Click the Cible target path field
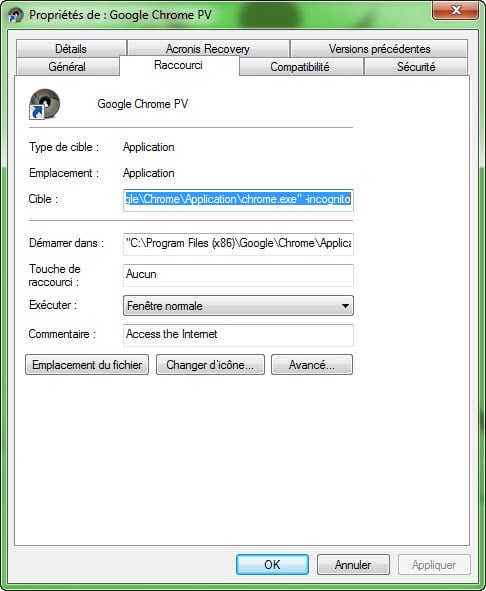486x591 pixels. [238, 199]
